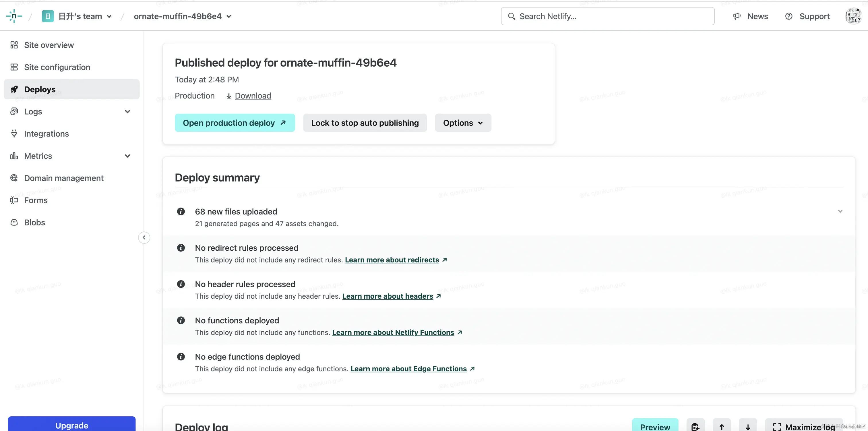Open the user avatar menu

tap(853, 16)
